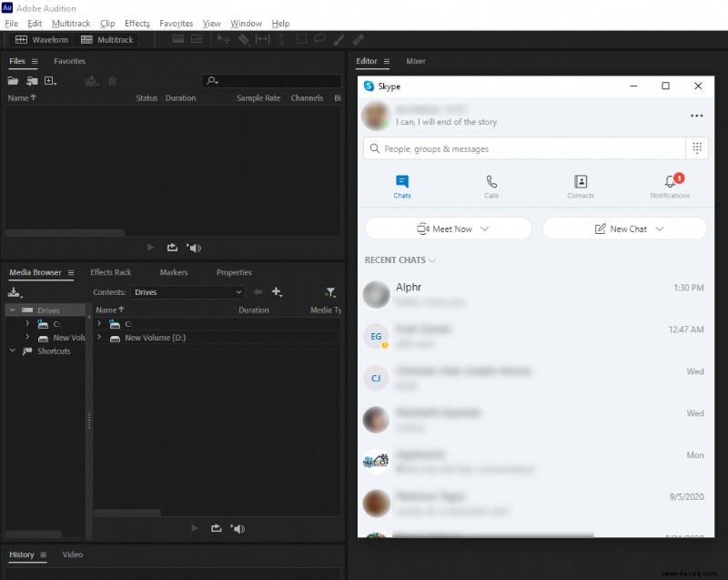Image resolution: width=728 pixels, height=580 pixels.
Task: Play preview in Media Browser
Action: tap(195, 528)
